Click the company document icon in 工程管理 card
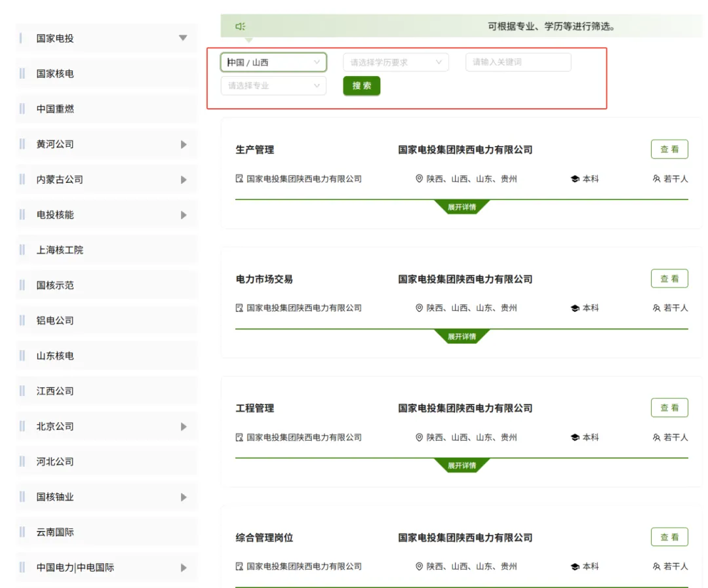Screen dimensions: 708x588 pos(239,437)
